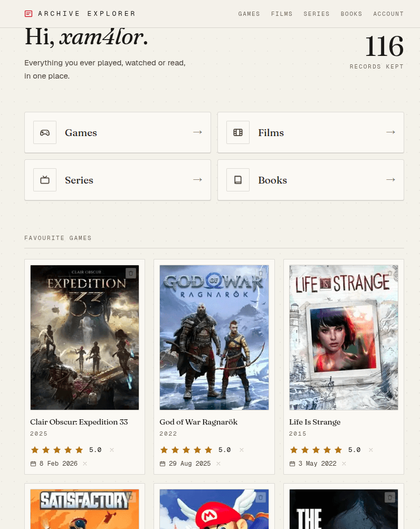Screen dimensions: 420x529
Task: Click the arrow on the Games card
Action: (197, 132)
